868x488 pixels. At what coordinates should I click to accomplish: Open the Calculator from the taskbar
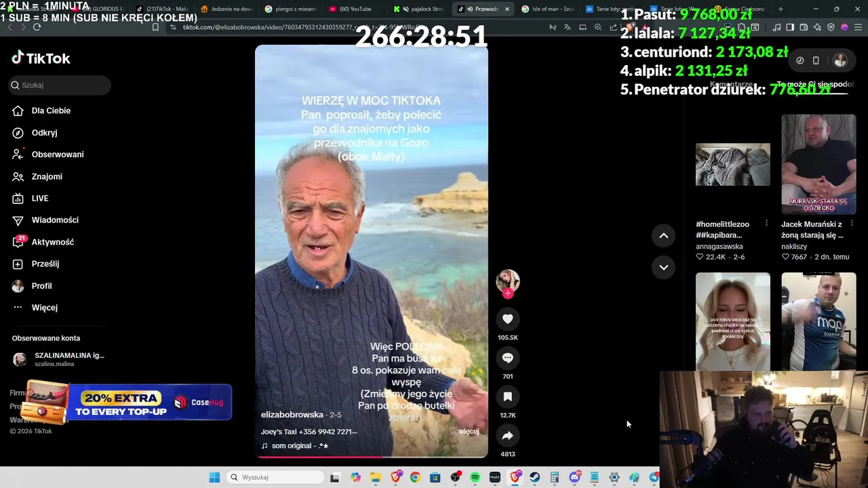click(x=555, y=477)
